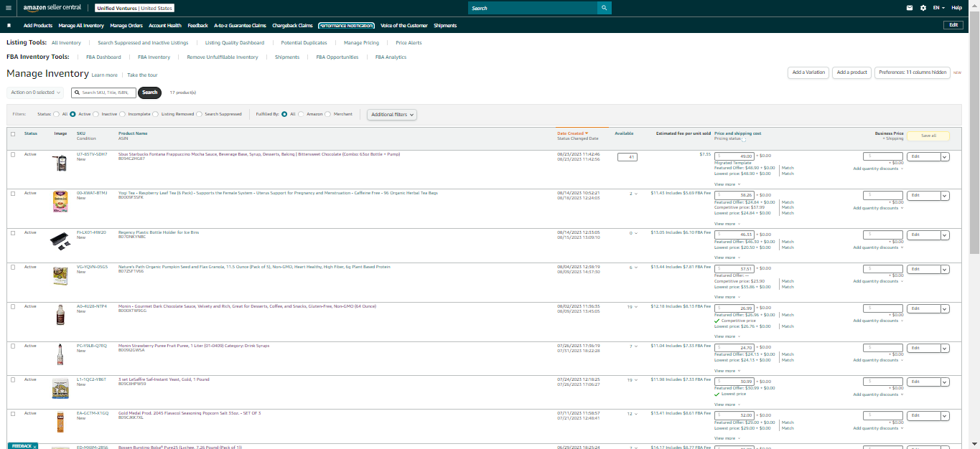Viewport: 980px width, 449px height.
Task: Open the settings gear icon
Action: coord(923,8)
